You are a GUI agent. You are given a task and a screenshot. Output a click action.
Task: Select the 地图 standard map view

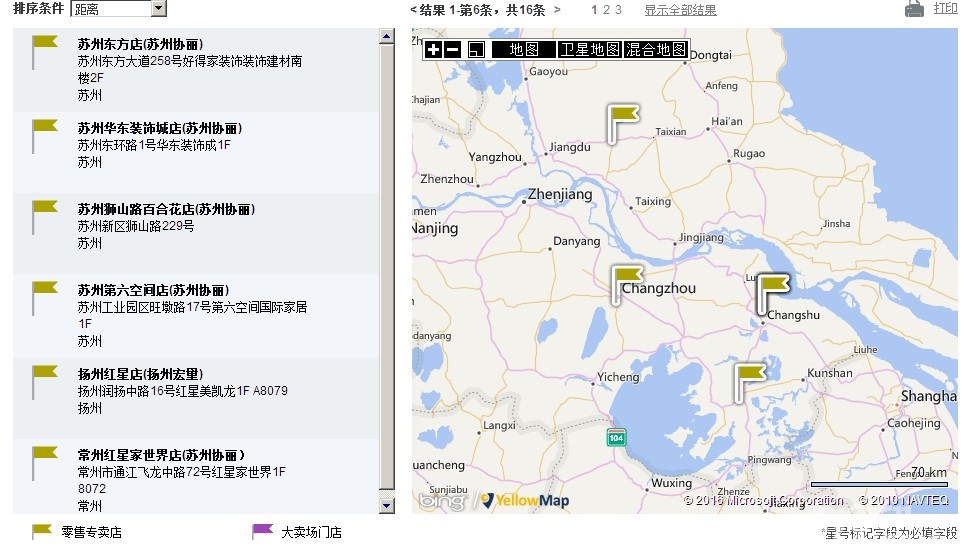[524, 50]
